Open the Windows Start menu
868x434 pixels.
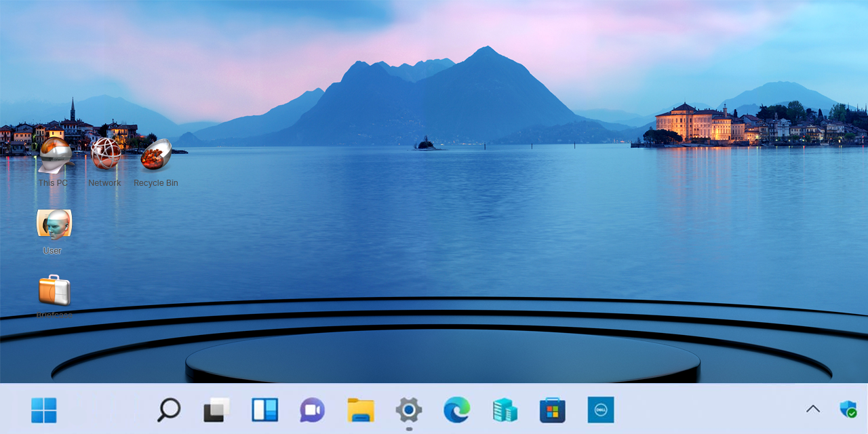click(44, 410)
